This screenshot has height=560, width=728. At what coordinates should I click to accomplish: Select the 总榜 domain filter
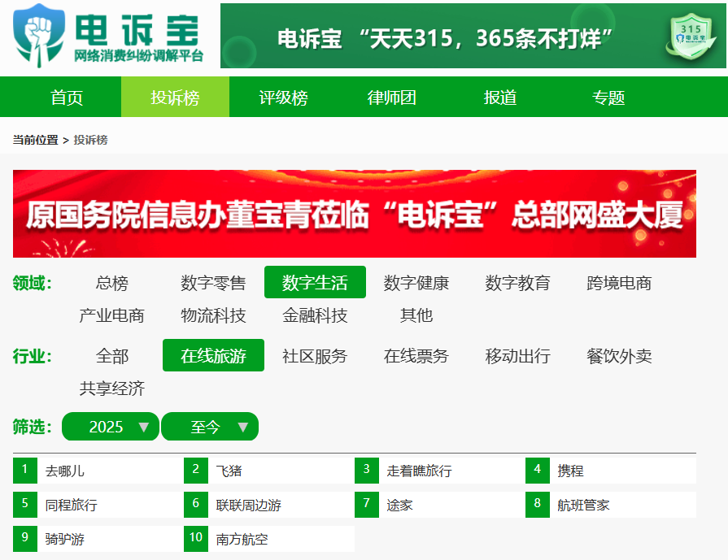pyautogui.click(x=112, y=283)
